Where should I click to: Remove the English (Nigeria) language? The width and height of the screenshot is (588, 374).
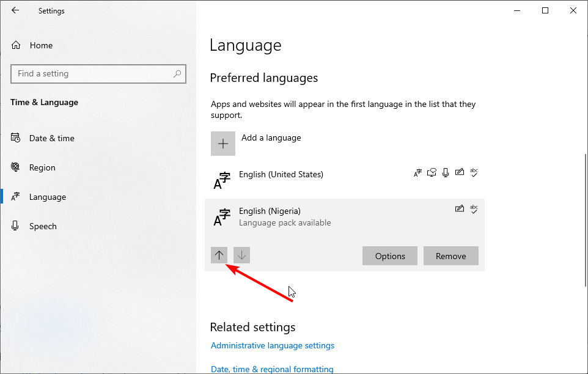tap(450, 256)
